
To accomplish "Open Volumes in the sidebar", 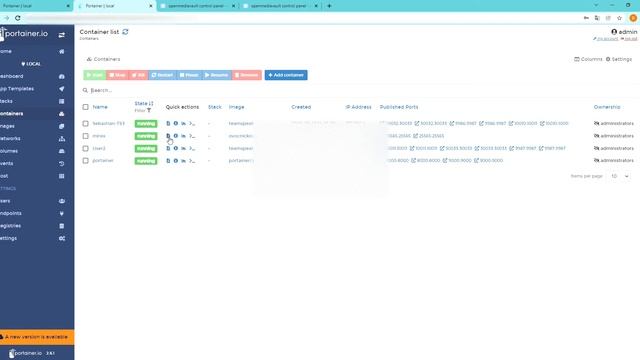I will 33,151.
